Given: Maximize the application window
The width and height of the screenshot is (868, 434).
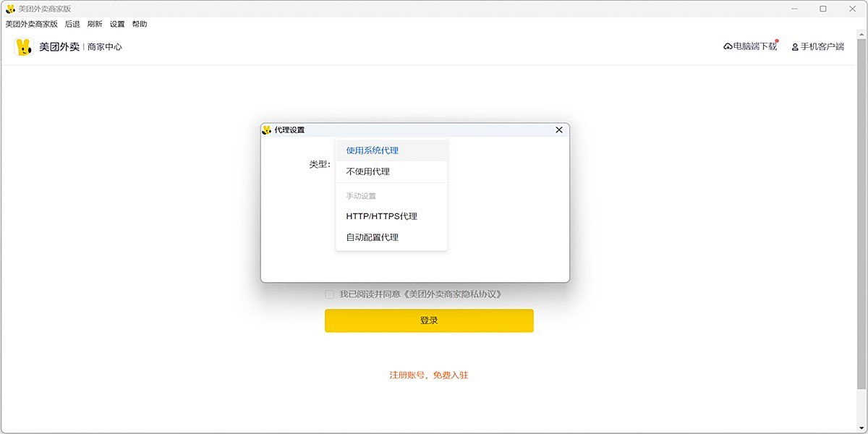Looking at the screenshot, I should (x=822, y=9).
